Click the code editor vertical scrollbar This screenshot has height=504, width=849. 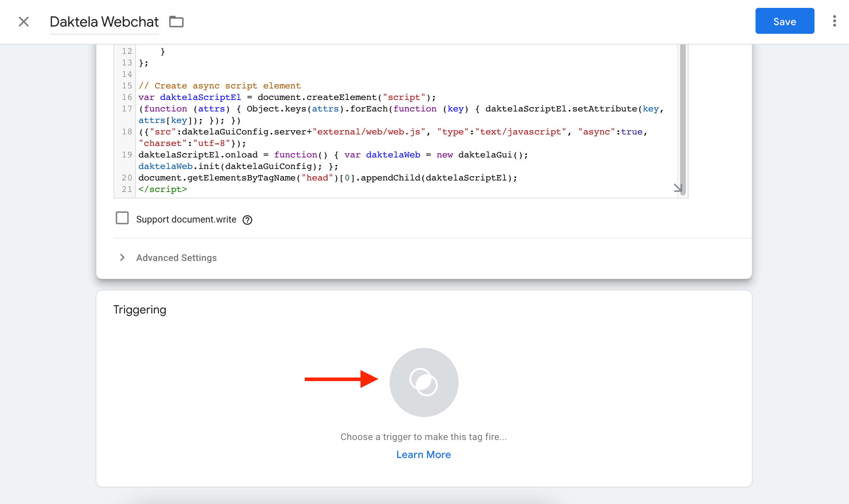tap(683, 119)
